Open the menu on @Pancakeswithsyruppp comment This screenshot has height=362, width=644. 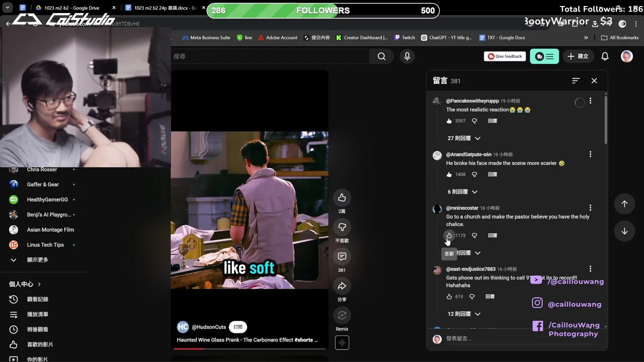click(x=590, y=101)
